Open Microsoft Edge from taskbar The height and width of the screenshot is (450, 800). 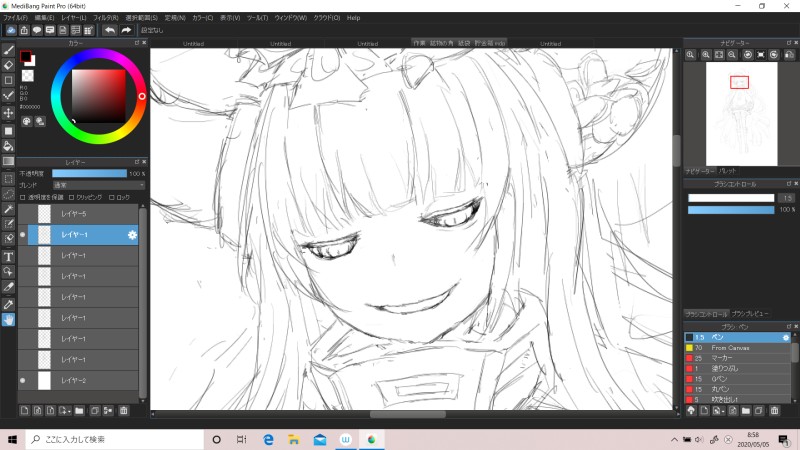(x=268, y=439)
